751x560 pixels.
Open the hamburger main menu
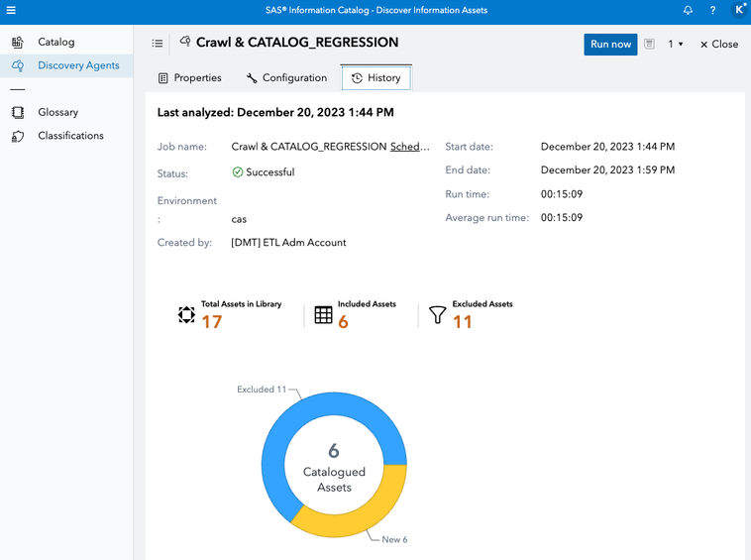[11, 10]
